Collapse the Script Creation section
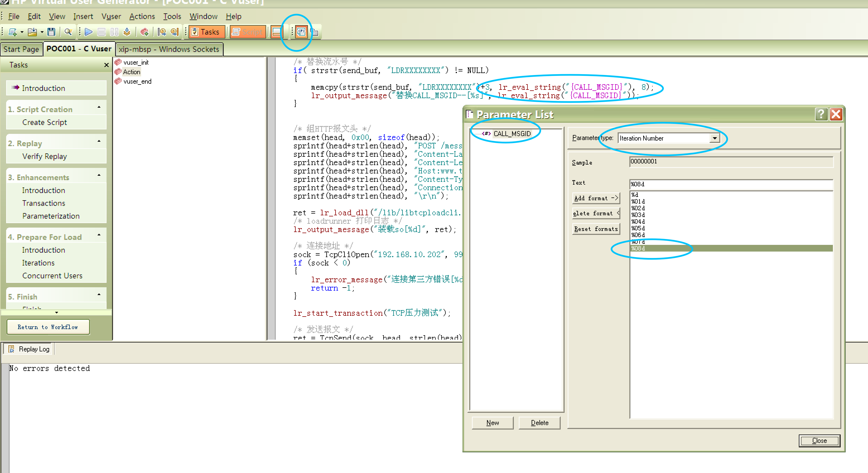The height and width of the screenshot is (473, 868). point(99,107)
